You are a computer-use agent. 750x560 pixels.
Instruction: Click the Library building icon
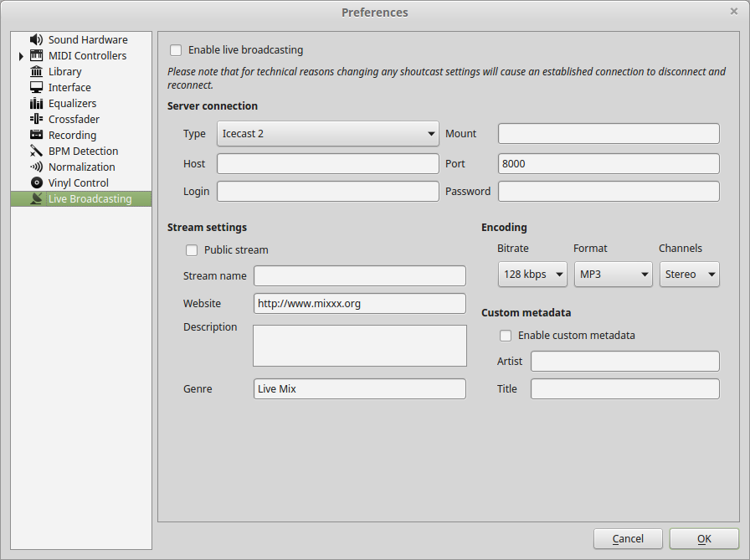point(36,72)
